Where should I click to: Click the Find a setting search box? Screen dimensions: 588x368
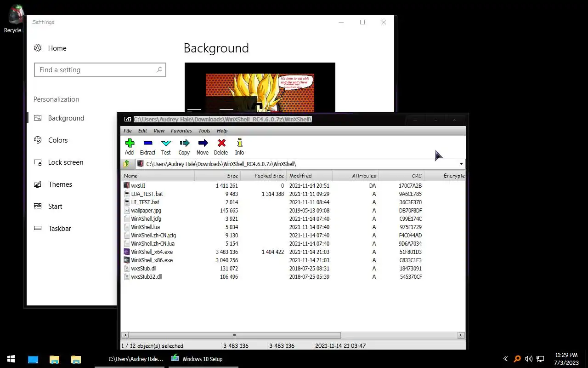point(100,70)
